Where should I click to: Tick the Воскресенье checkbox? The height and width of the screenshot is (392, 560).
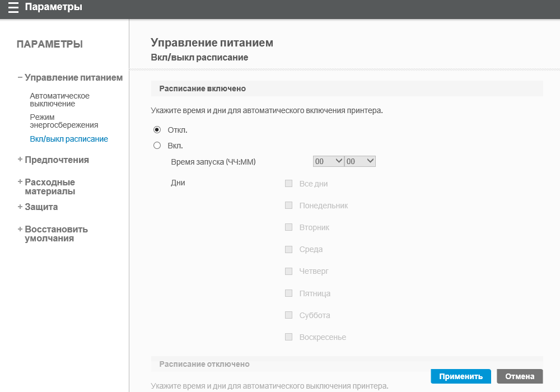click(x=289, y=337)
